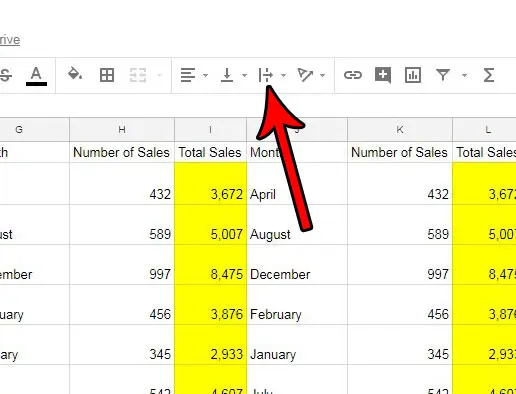Viewport: 516px width, 394px height.
Task: Select the 345 cell in column H
Action: point(122,345)
